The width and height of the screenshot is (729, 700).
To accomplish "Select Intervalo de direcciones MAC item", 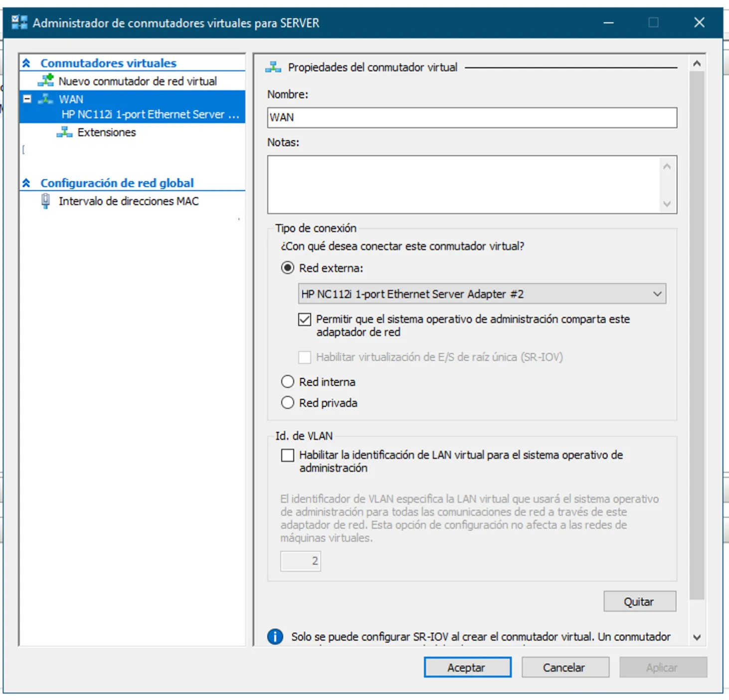I will (128, 201).
